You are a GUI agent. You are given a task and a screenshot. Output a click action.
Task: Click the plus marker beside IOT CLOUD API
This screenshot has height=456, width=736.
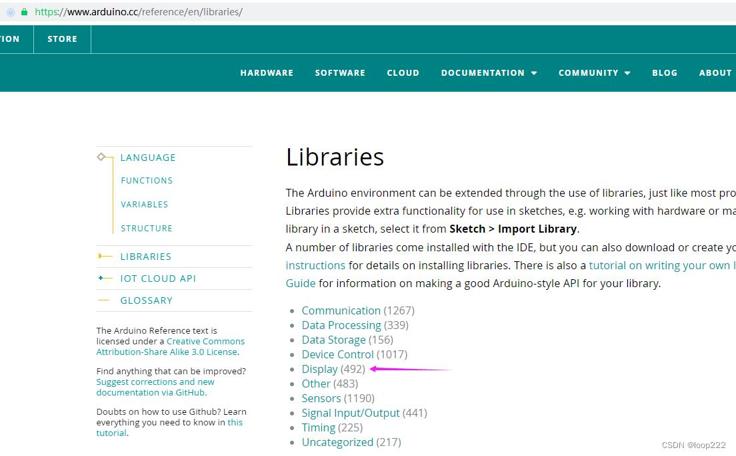100,278
